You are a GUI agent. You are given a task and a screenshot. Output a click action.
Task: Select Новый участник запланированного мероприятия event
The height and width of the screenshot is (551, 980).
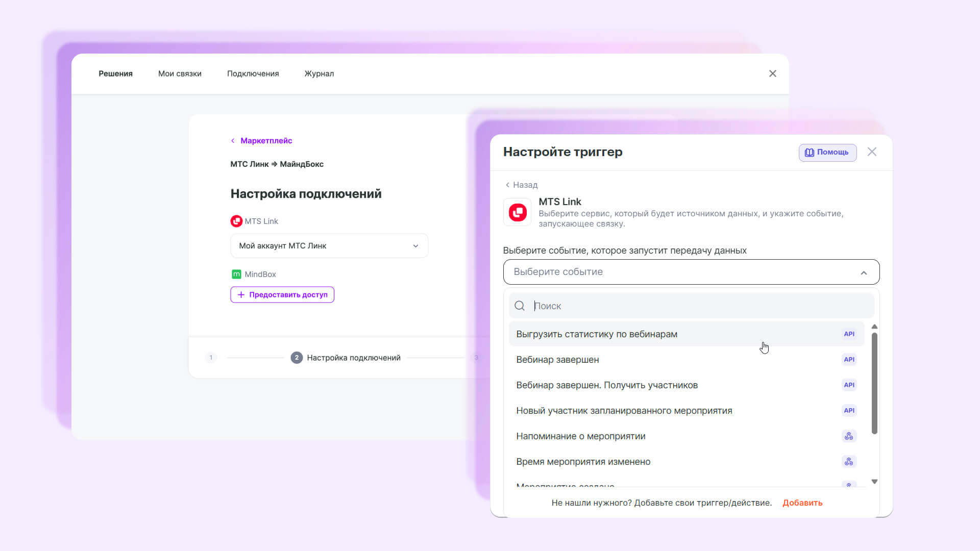686,411
